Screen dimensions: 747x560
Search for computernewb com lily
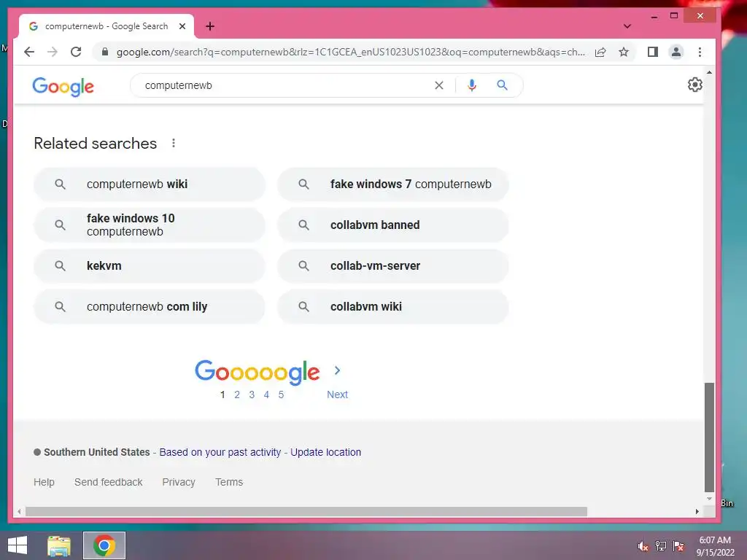pyautogui.click(x=149, y=307)
